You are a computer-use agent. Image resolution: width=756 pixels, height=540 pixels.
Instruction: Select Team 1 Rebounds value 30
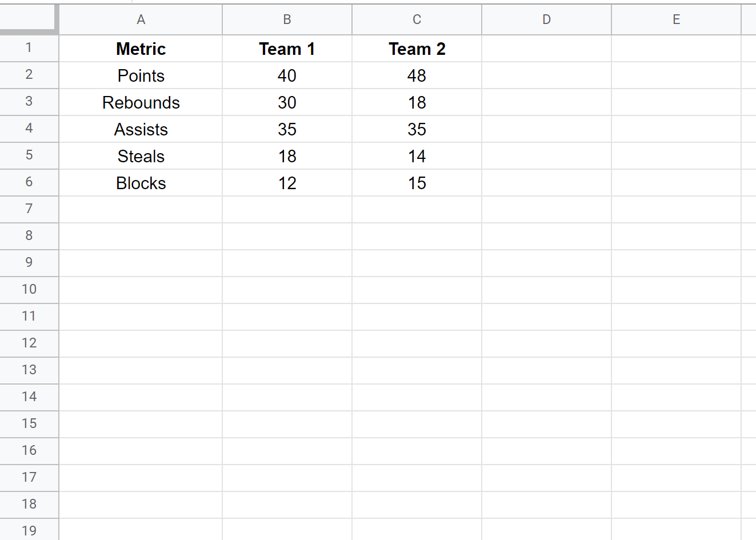(x=287, y=103)
